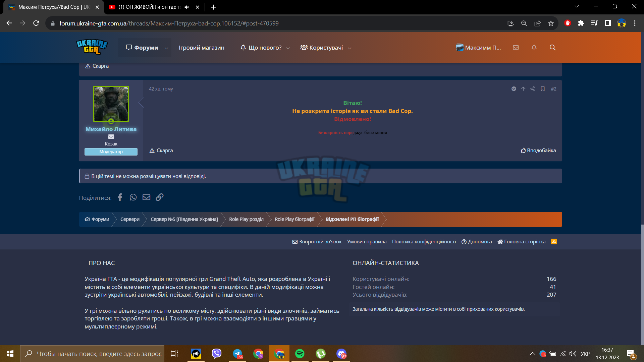644x362 pixels.
Task: Open a new browser tab
Action: (x=213, y=7)
